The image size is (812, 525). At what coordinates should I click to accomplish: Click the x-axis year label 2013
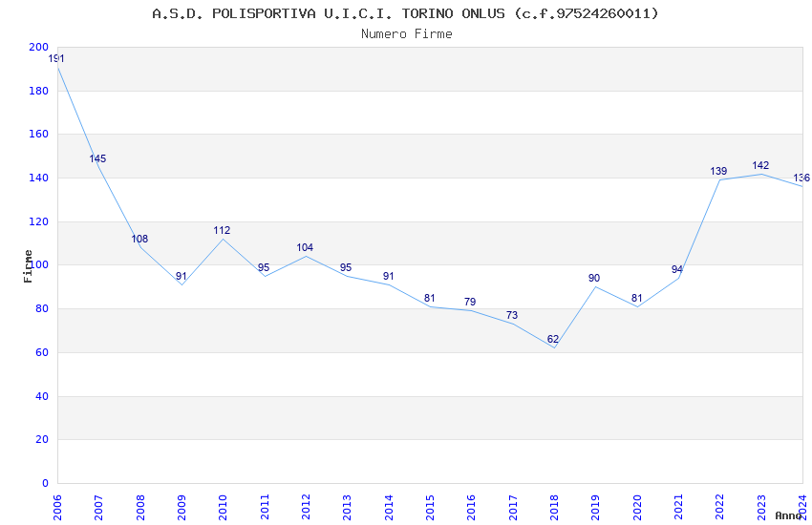[347, 508]
